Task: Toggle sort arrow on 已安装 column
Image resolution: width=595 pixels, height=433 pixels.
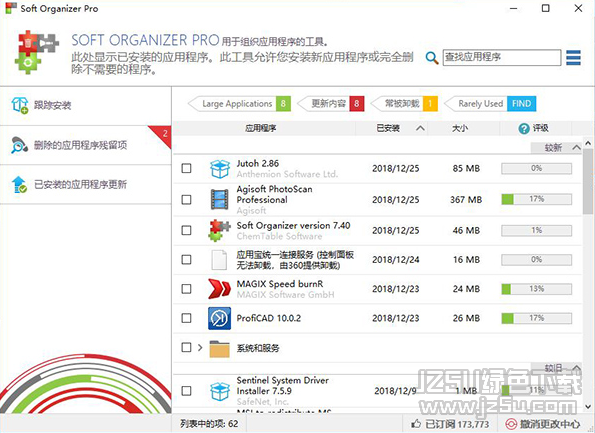Action: point(420,128)
